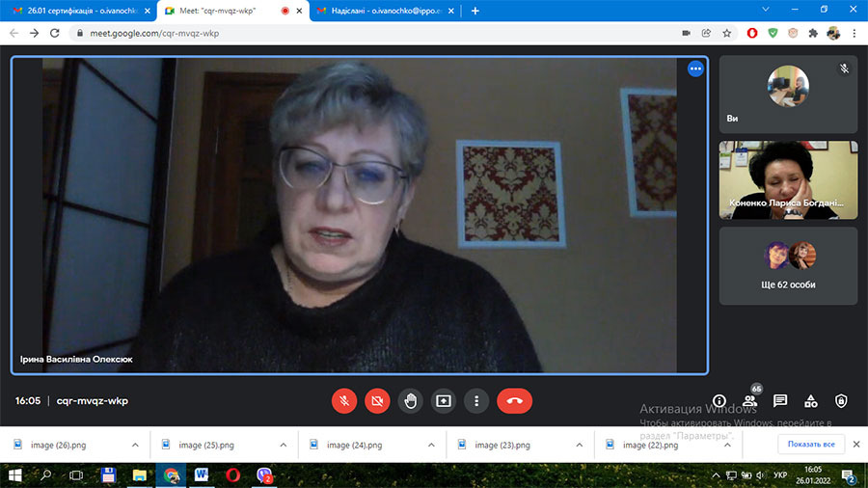Close the downloads bar
Screen dimensions: 868x488
[x=856, y=445]
